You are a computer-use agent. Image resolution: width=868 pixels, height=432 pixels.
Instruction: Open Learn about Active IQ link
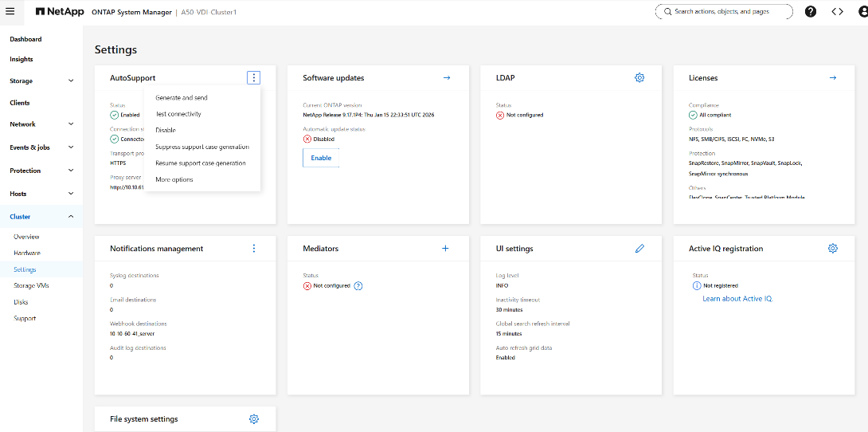[737, 299]
